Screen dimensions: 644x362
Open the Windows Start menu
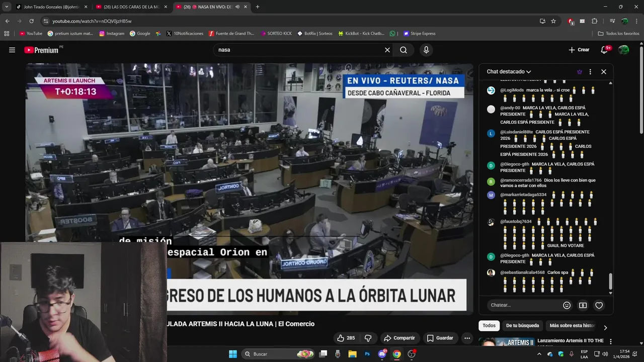coord(233,354)
